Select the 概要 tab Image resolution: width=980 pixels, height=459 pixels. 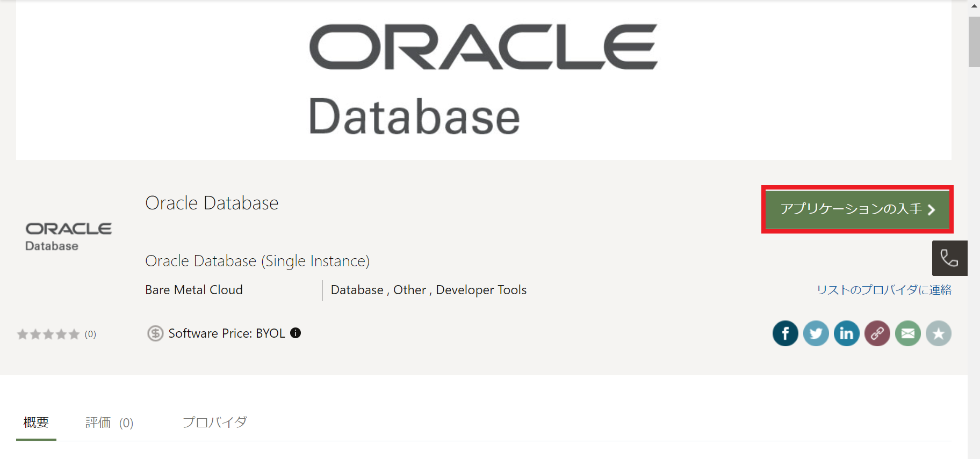[x=36, y=422]
